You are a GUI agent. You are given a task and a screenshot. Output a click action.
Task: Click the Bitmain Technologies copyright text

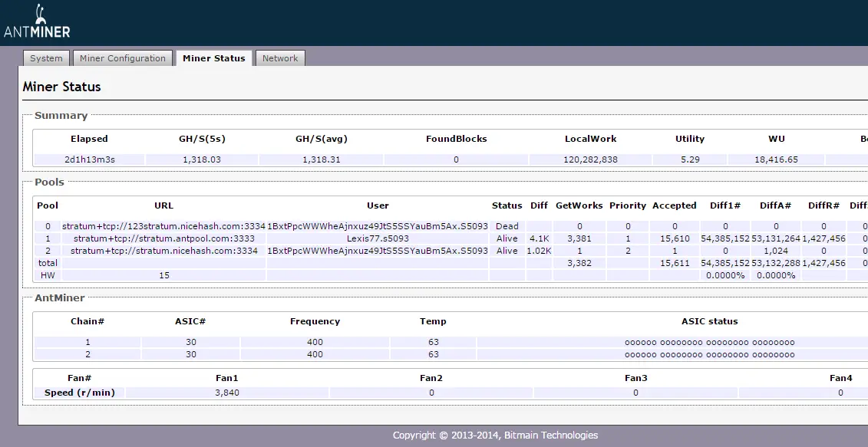[495, 435]
